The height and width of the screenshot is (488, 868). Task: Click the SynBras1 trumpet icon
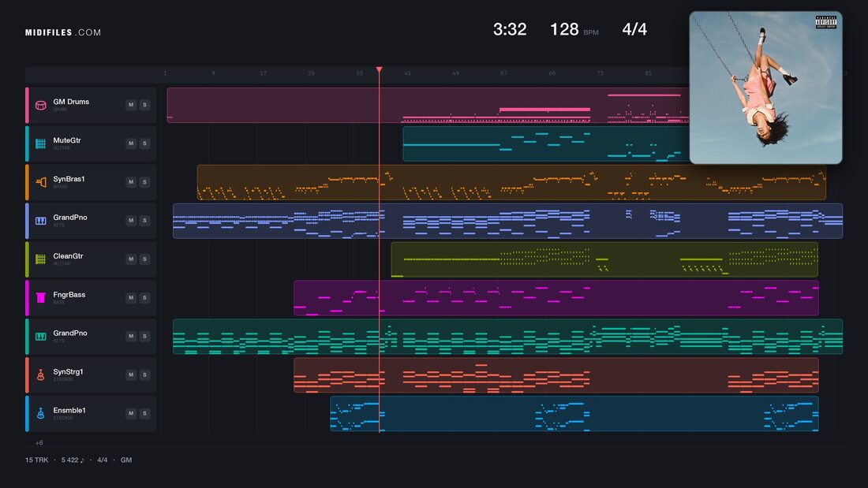[40, 182]
